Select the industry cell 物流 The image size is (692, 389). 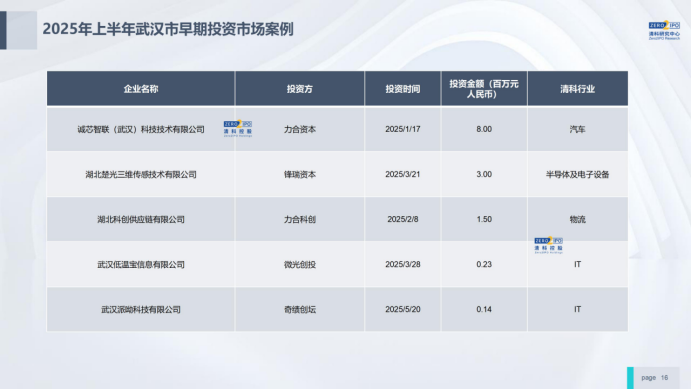[577, 219]
